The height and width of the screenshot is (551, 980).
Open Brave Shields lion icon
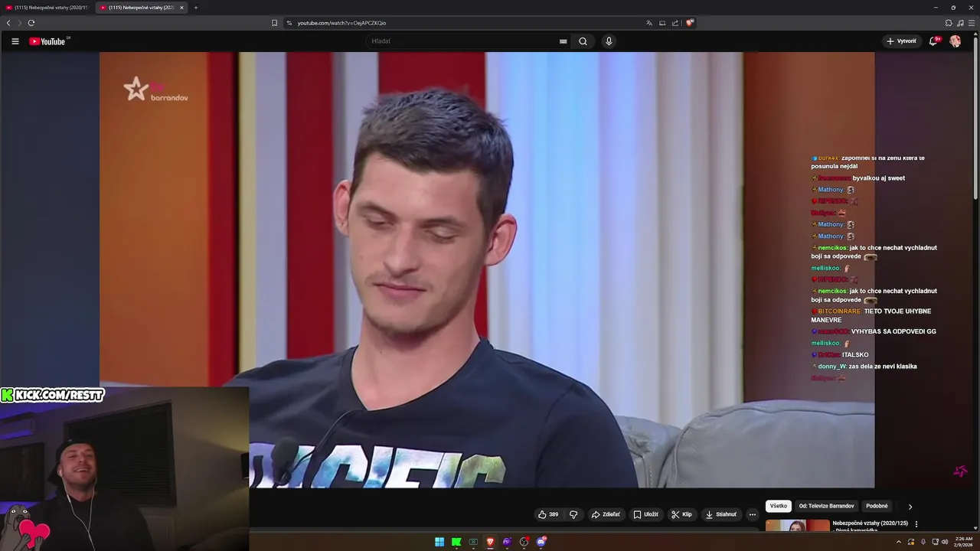[690, 23]
